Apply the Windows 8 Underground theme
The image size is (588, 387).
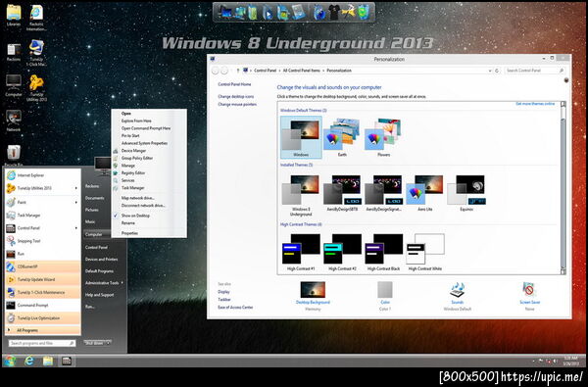[x=301, y=195]
